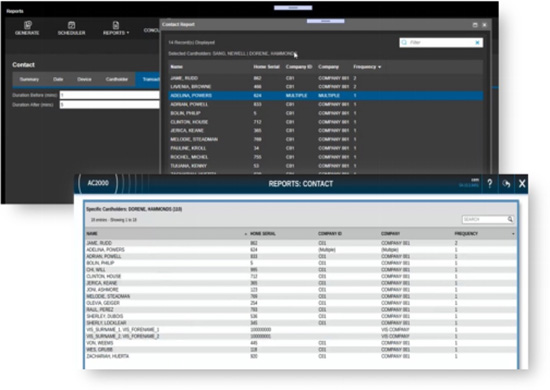Sort by FREQUENCY header in AC2000 table

tap(466, 234)
